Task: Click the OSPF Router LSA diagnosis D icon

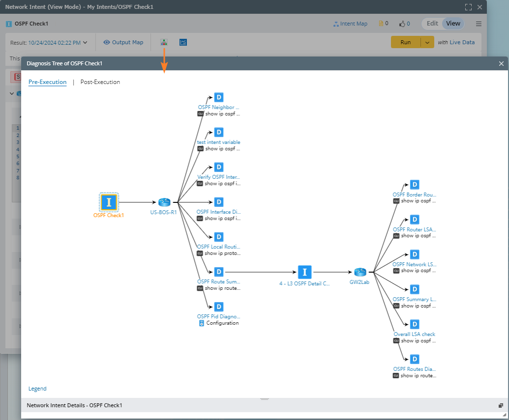Action: [x=415, y=220]
